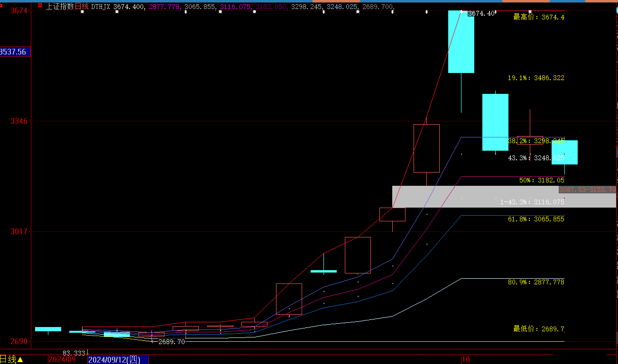The height and width of the screenshot is (364, 618).
Task: Click the magenta header value 3116.075
Action: 236,7
